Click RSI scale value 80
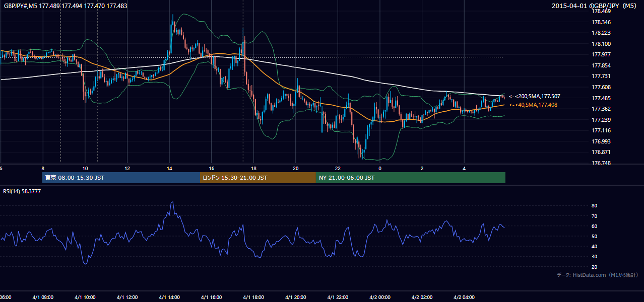This screenshot has width=644, height=302. (594, 206)
